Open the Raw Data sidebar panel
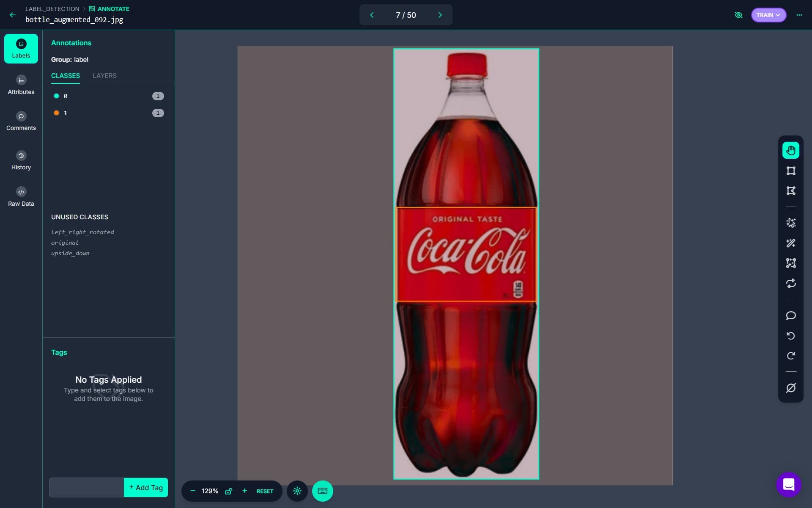 (21, 197)
